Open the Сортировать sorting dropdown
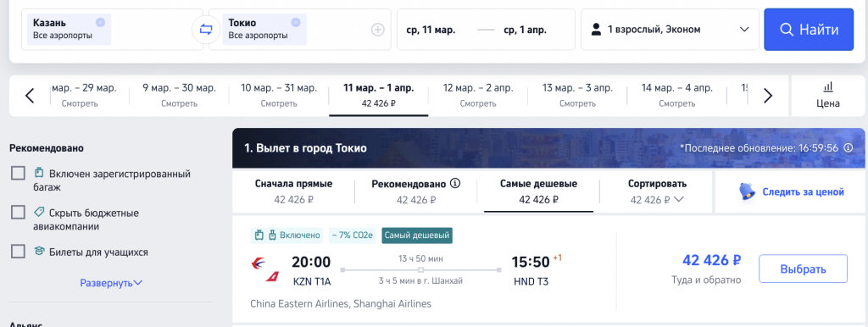 point(657,191)
